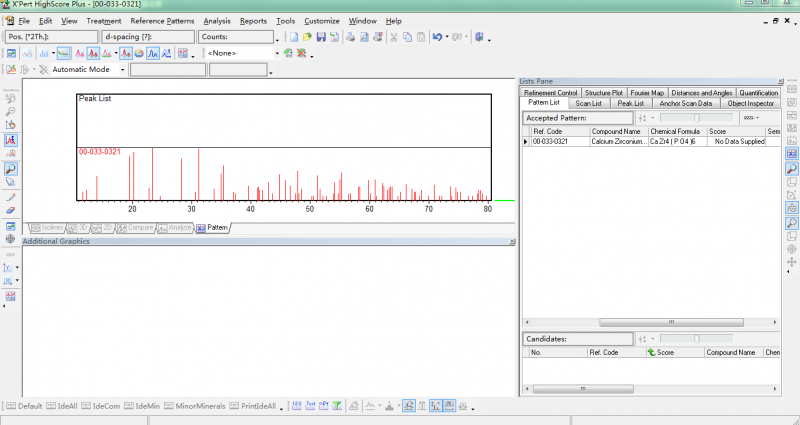Click the Score column header in Candidates
This screenshot has width=800, height=425.
coord(672,353)
